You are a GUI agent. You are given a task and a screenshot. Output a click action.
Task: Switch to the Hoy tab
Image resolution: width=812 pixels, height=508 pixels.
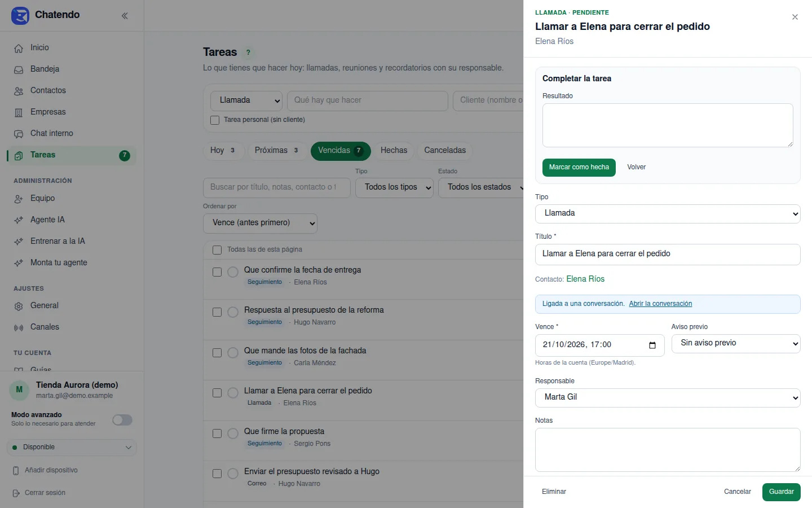tap(224, 151)
